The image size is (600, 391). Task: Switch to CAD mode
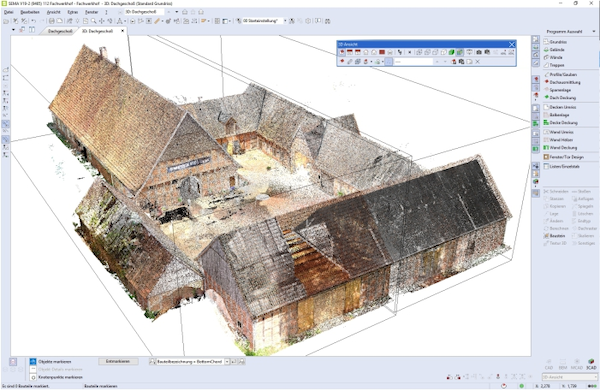(x=549, y=364)
